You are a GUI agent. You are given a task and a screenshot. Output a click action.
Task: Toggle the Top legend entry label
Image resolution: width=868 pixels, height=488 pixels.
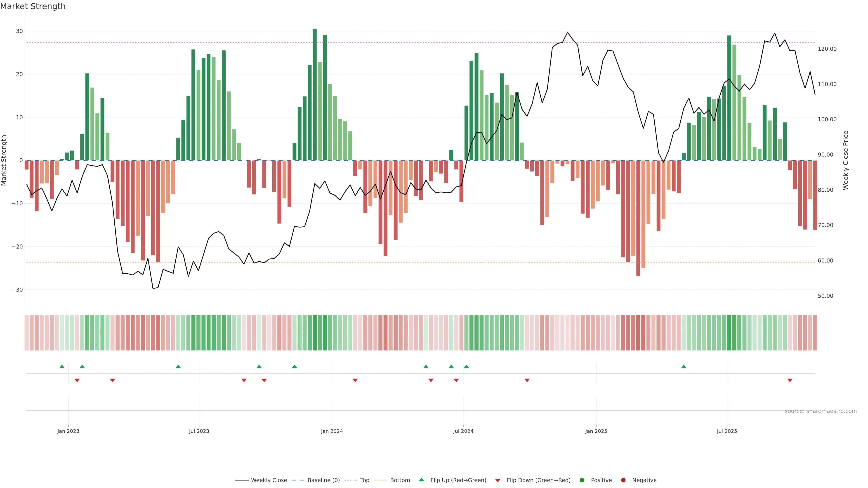point(365,480)
